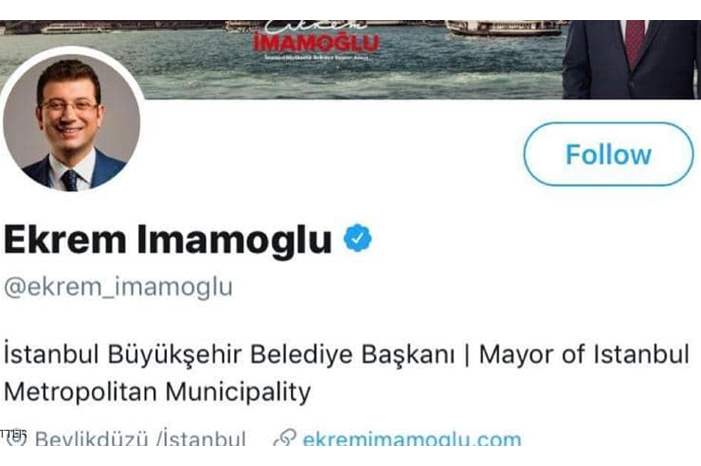Tap the ferry boat in banner
The height and width of the screenshot is (466, 701).
505,28
